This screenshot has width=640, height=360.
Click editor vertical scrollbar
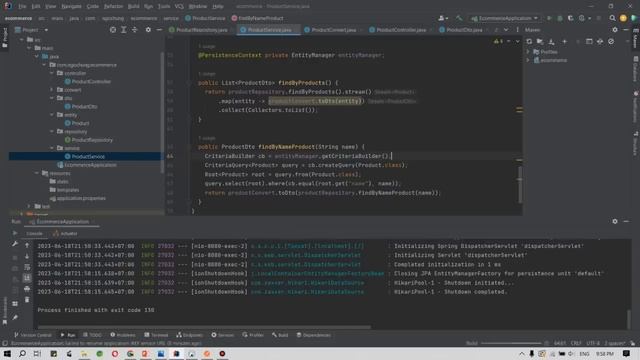(520, 184)
